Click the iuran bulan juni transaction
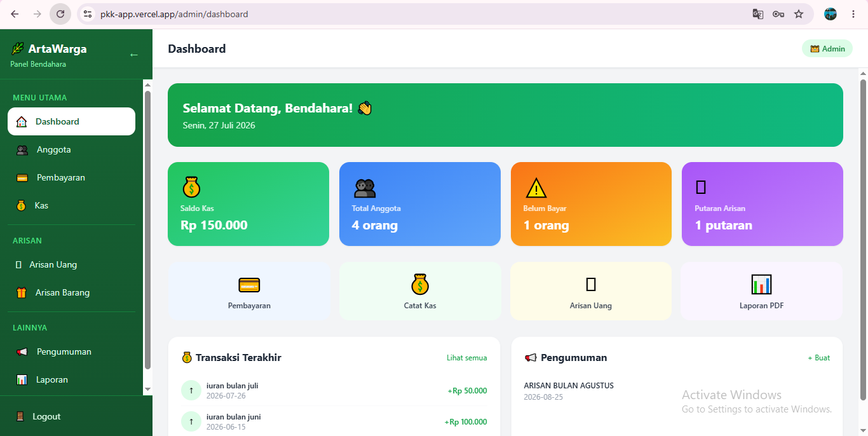 [334, 421]
